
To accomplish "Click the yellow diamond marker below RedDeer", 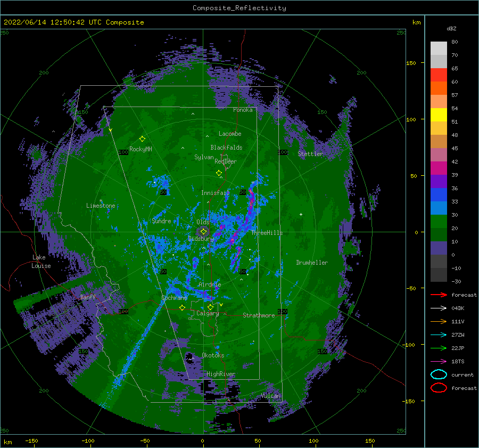I will point(219,173).
